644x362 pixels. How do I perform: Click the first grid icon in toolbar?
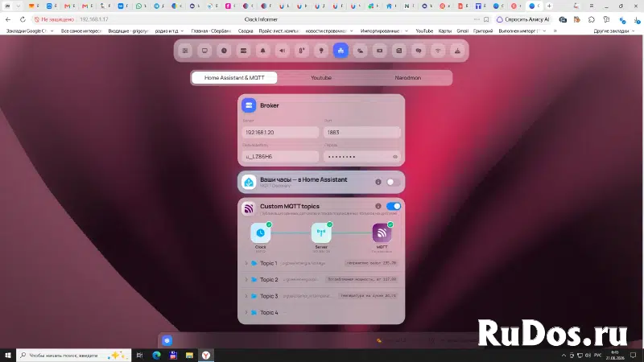185,51
